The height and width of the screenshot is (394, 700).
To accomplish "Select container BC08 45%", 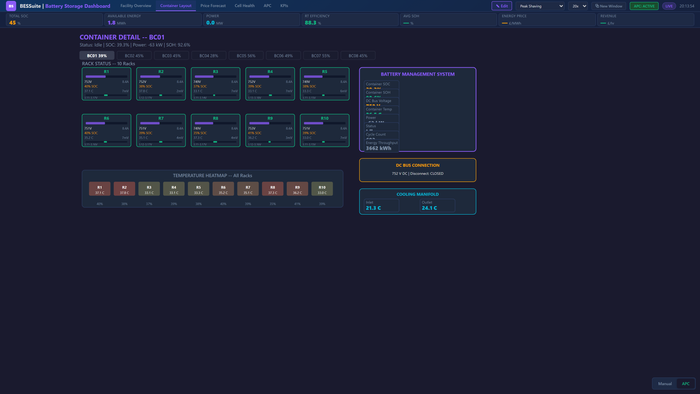I will click(358, 56).
